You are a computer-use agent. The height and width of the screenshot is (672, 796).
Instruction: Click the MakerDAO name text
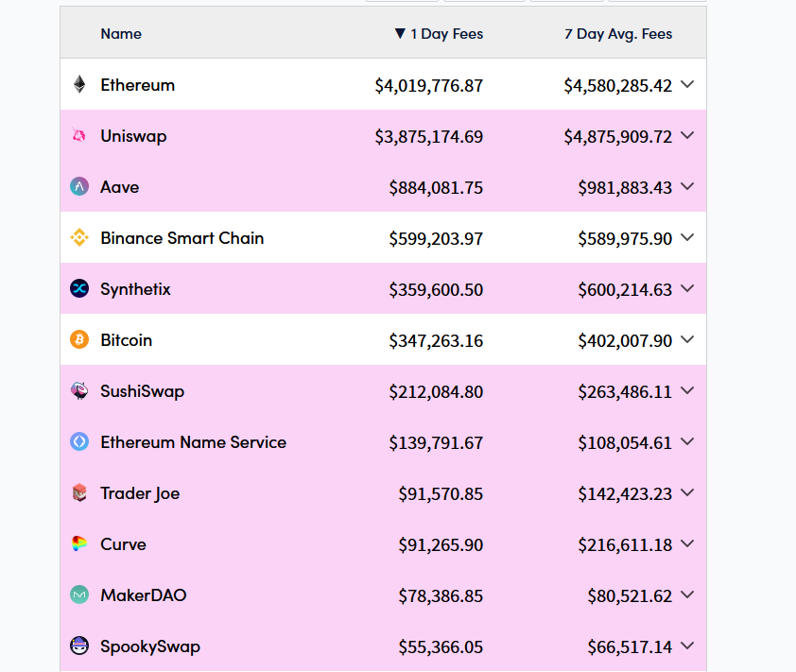[x=144, y=594]
